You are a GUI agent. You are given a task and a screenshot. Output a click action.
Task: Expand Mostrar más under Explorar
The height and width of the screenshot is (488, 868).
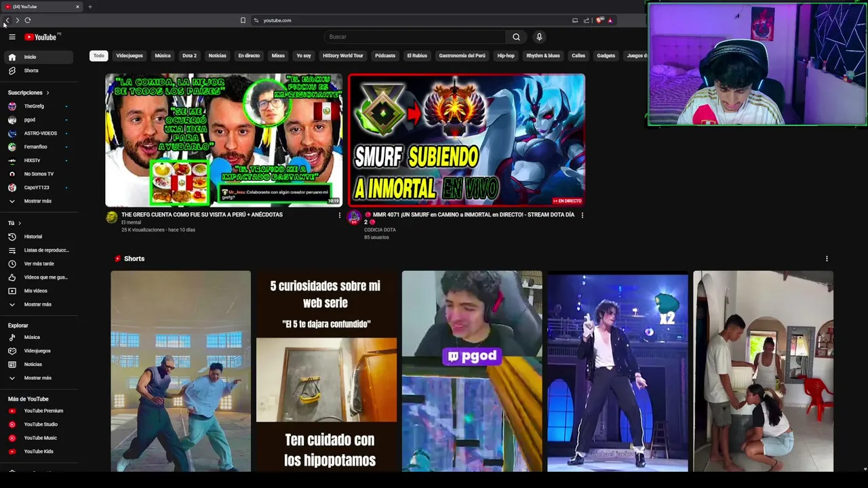click(39, 378)
